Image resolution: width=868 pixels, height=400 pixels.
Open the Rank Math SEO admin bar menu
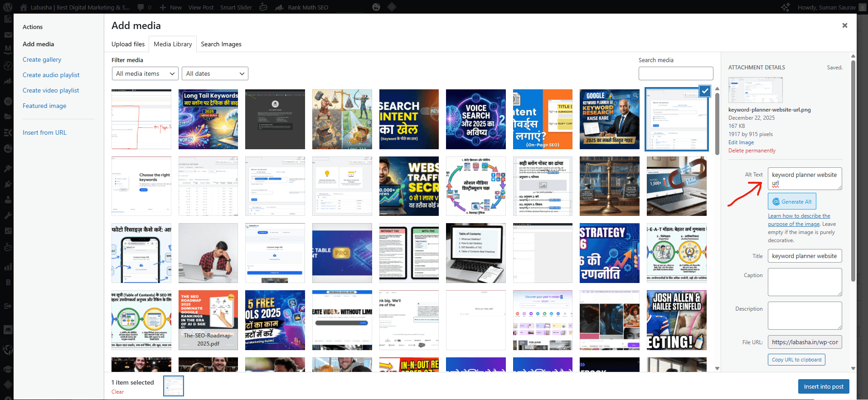pos(302,7)
